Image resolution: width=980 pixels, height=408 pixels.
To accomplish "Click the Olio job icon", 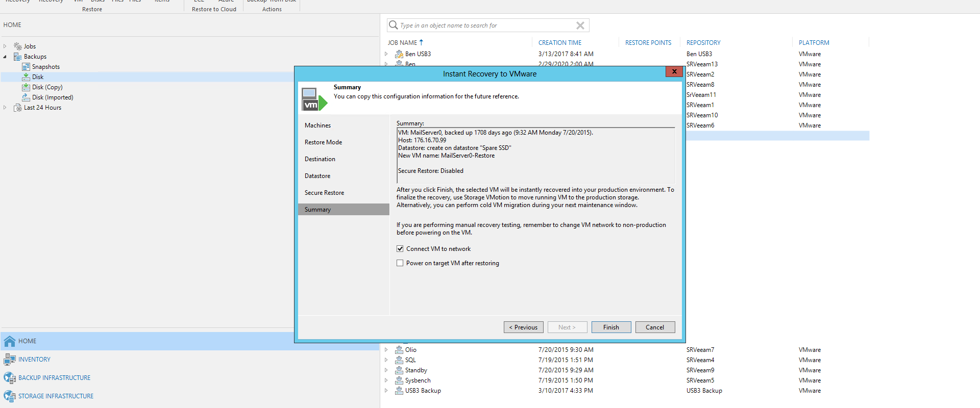I will 399,350.
